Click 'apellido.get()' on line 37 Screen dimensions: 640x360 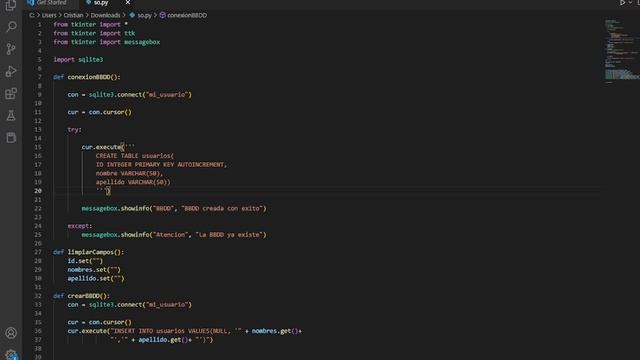click(163, 340)
